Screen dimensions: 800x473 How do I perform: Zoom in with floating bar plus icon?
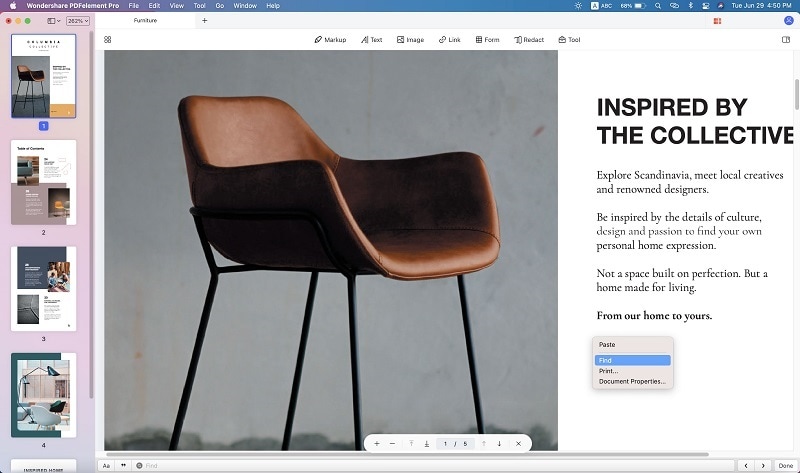point(377,443)
